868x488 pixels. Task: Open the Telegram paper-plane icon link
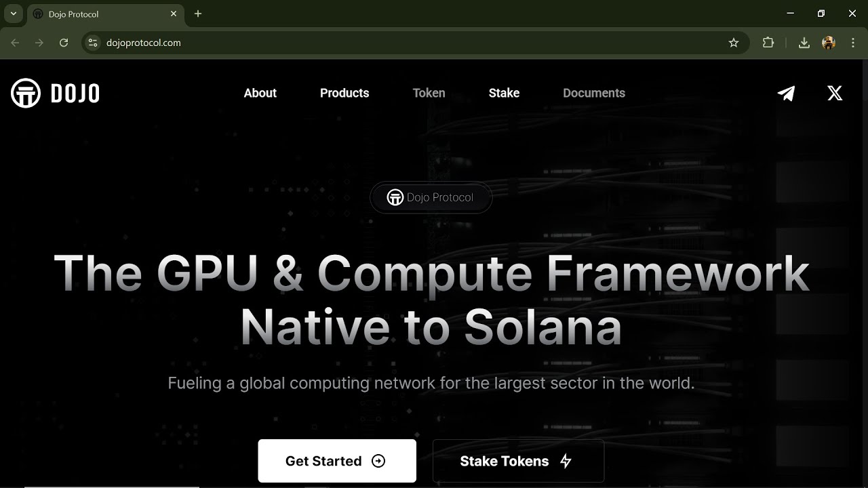(787, 94)
